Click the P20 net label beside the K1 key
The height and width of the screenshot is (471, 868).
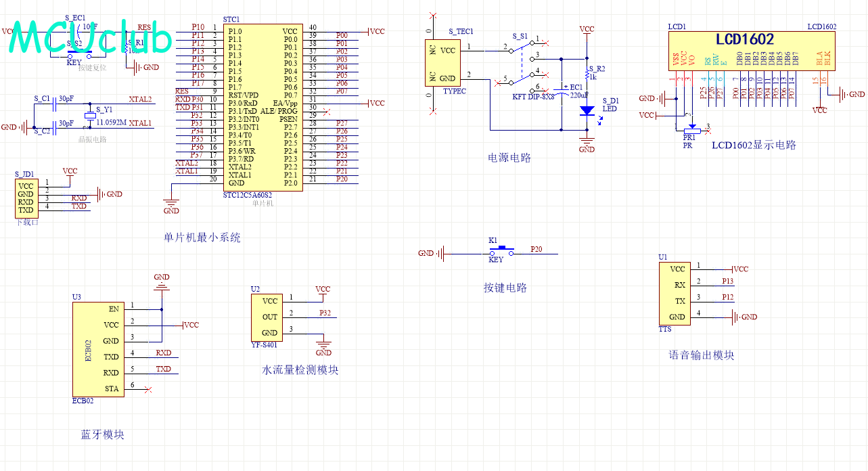pos(536,249)
